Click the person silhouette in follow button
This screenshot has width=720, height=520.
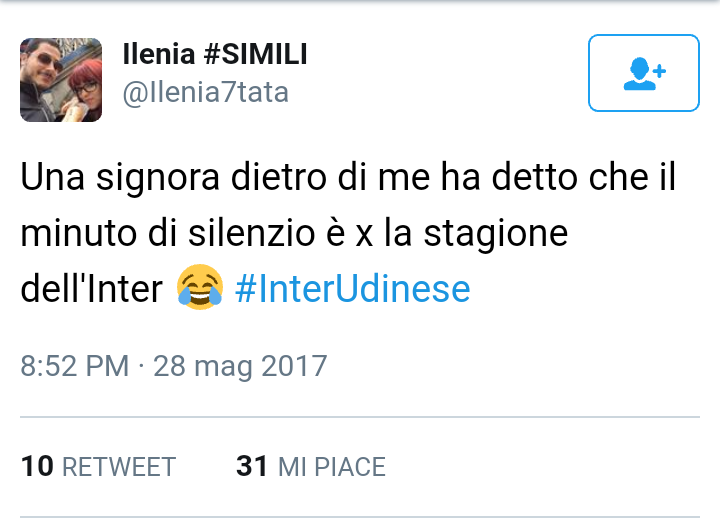(637, 75)
